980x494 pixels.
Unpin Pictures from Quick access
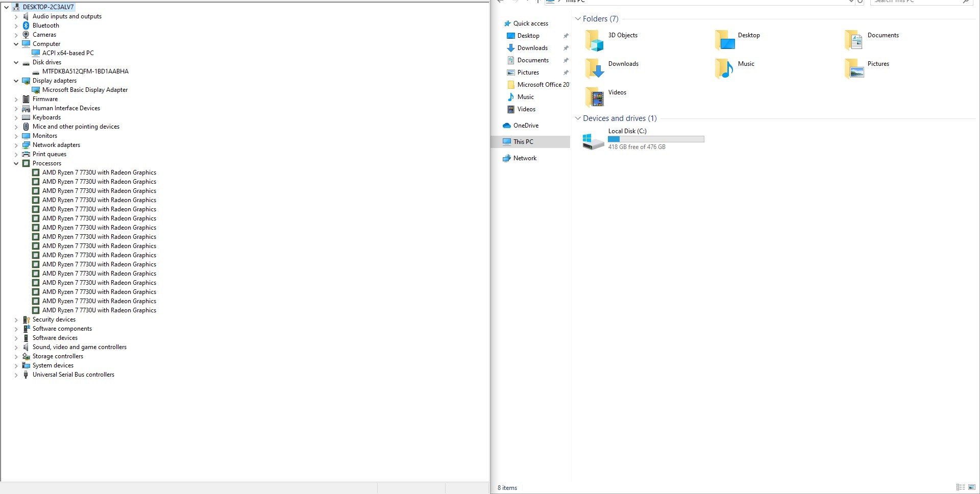pyautogui.click(x=566, y=72)
